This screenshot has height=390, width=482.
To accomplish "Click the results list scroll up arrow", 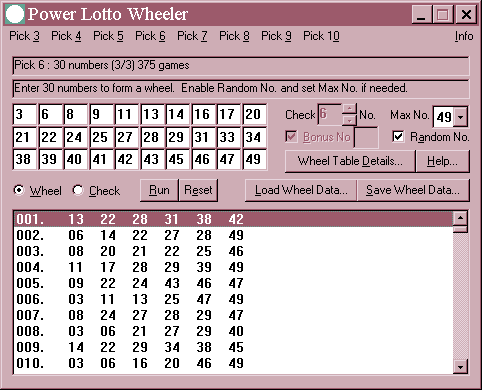I will coord(461,218).
